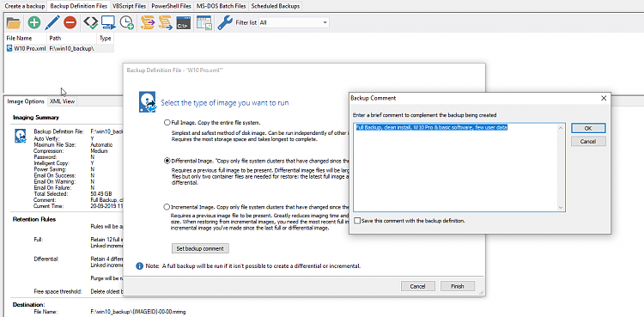Open the MS-DOS Batch Files tab

pyautogui.click(x=221, y=6)
